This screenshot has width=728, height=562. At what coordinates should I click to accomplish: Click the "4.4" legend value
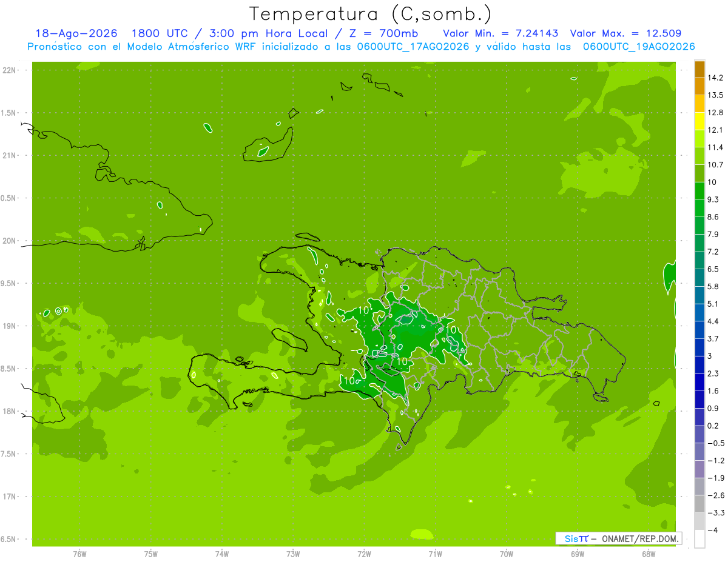(713, 321)
